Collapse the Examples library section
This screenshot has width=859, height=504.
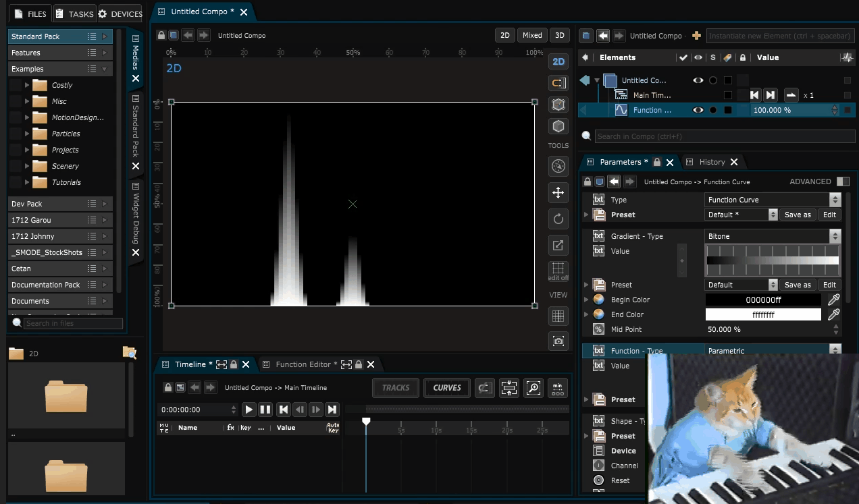pos(104,69)
